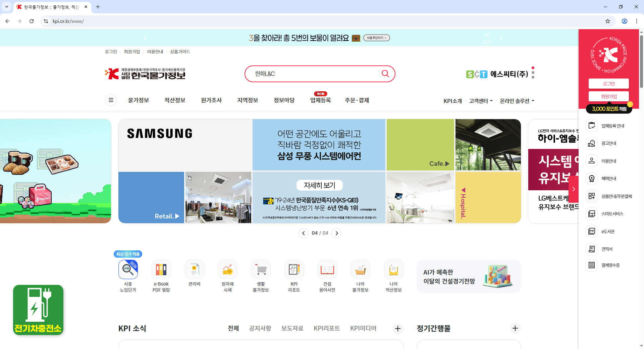The width and height of the screenshot is (644, 349).
Task: Open 생활 물가정보 cart icon
Action: 261,269
